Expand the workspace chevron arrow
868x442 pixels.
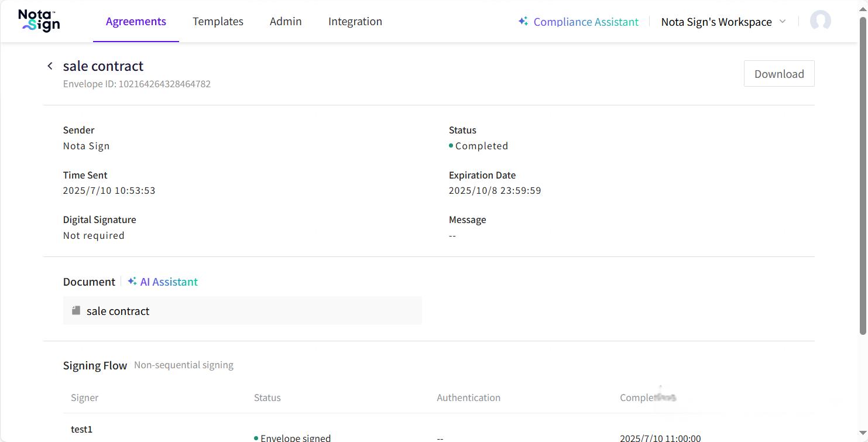(783, 22)
